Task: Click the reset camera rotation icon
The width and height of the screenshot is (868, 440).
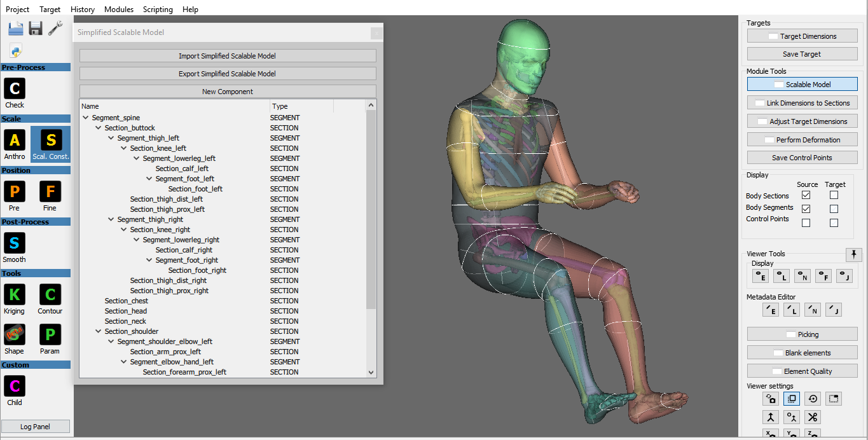Action: point(813,399)
